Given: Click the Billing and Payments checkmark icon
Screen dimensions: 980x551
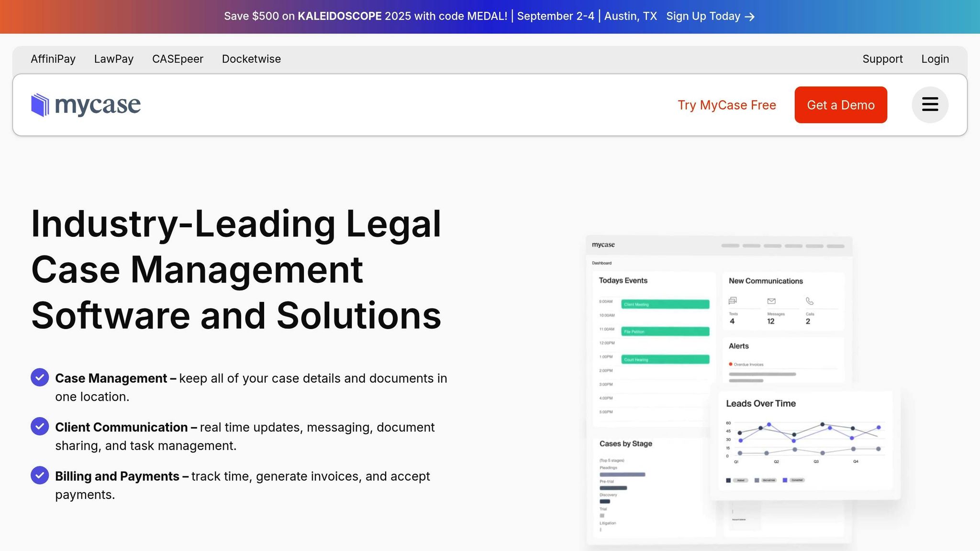Looking at the screenshot, I should click(x=40, y=475).
